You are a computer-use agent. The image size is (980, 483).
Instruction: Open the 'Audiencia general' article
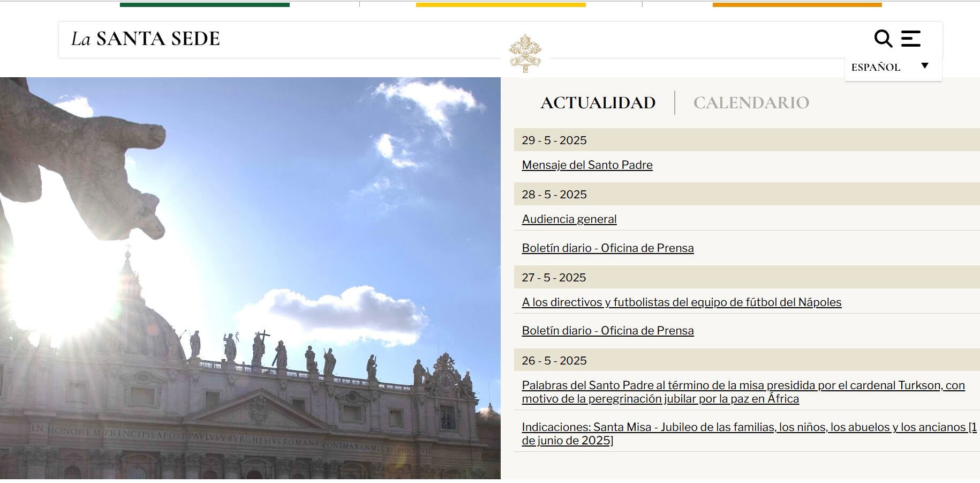click(x=569, y=219)
